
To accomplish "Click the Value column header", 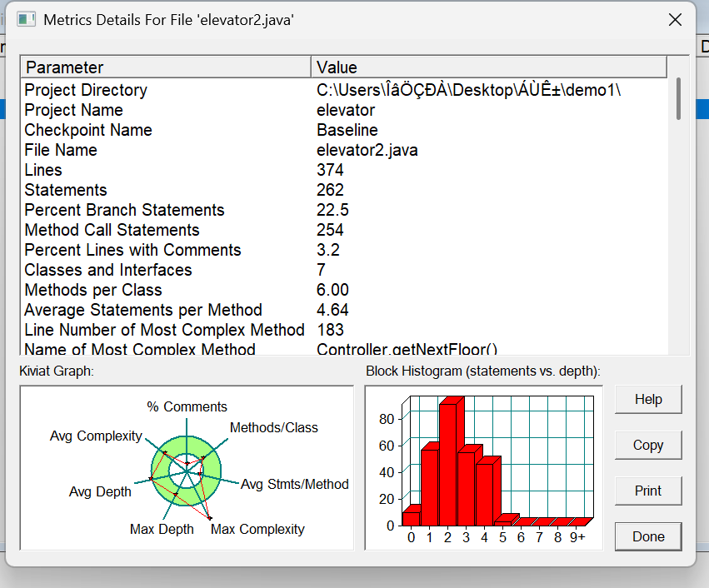I will pyautogui.click(x=489, y=67).
